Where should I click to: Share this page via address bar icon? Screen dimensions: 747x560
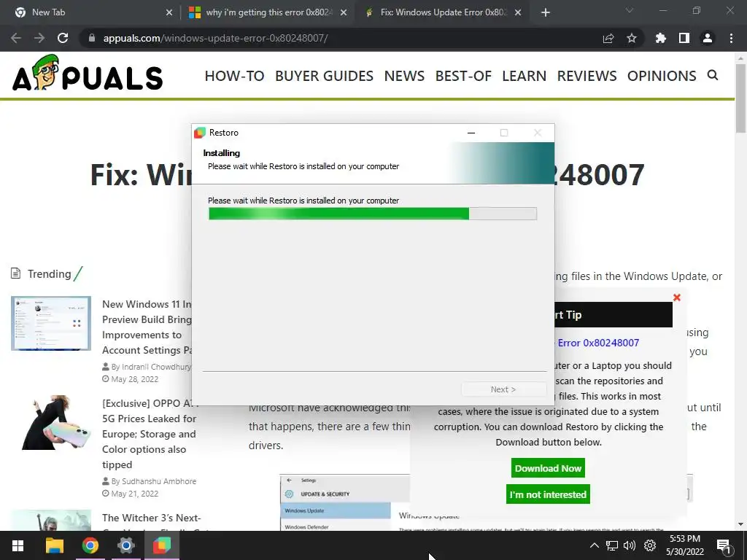[x=608, y=38]
